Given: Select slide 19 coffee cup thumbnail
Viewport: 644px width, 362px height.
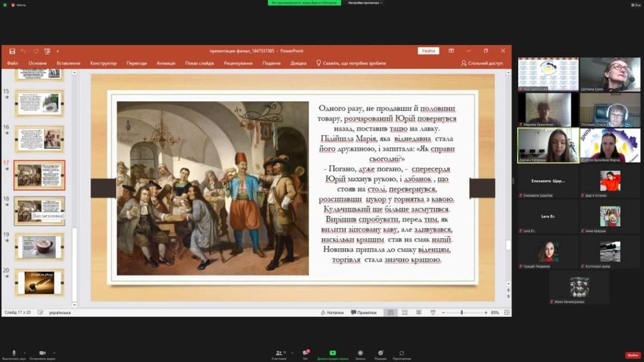Looking at the screenshot, I should pos(40,246).
